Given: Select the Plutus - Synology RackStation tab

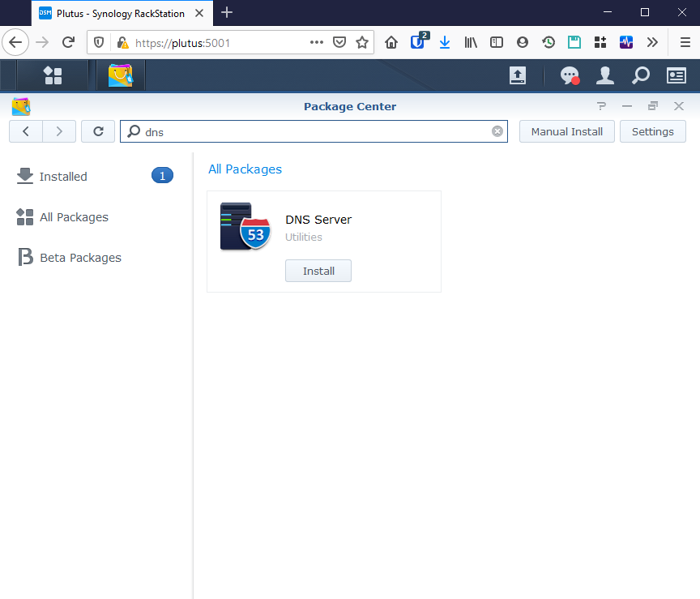Looking at the screenshot, I should (122, 14).
